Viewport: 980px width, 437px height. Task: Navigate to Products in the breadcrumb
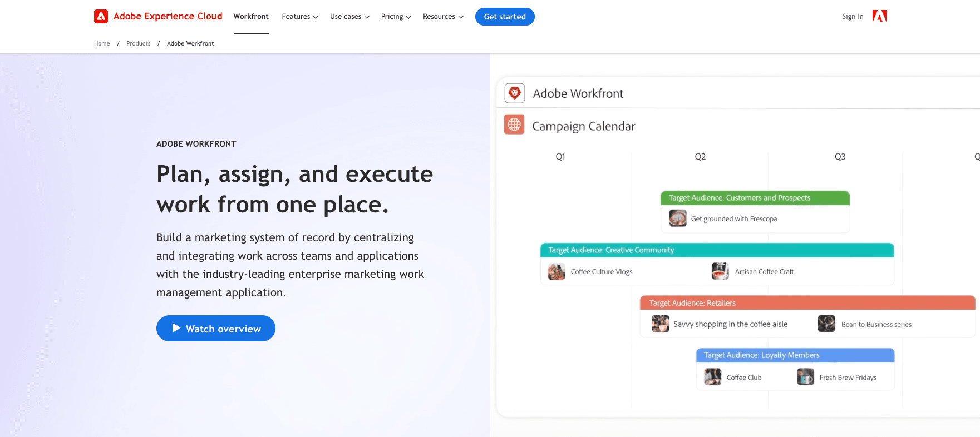[138, 43]
